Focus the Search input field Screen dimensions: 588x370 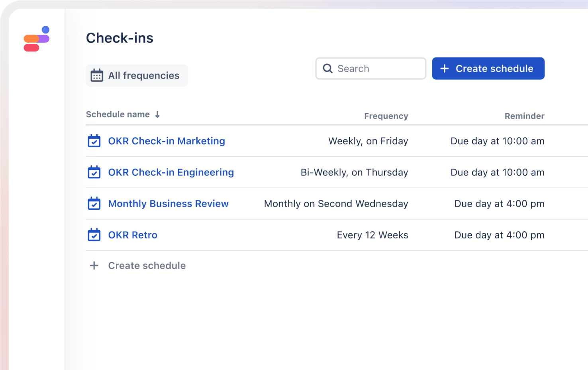pos(371,69)
